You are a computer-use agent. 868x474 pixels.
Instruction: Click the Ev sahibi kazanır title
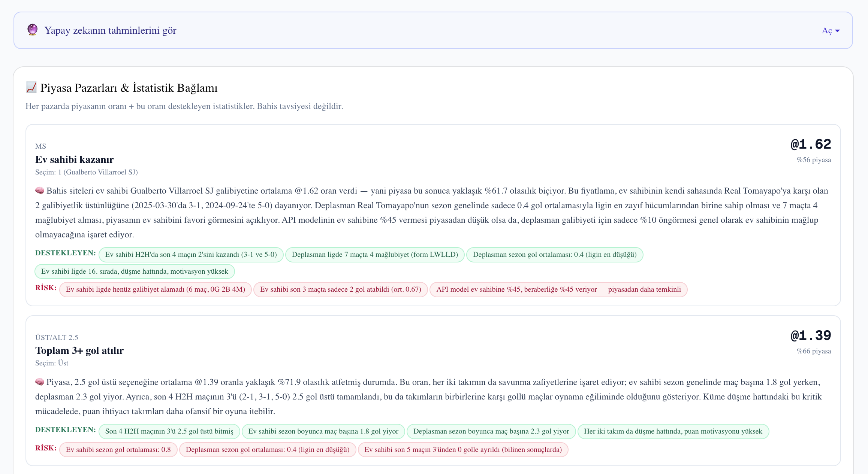[75, 159]
